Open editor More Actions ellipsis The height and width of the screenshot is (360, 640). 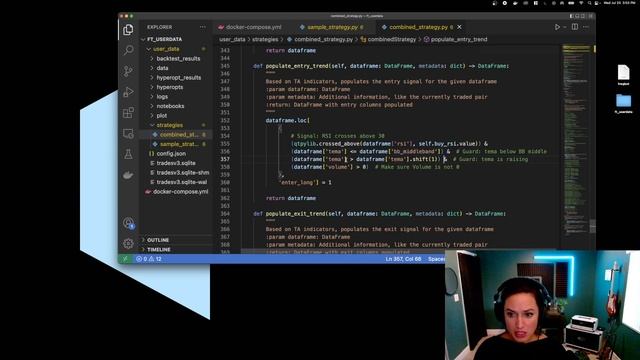tap(586, 27)
